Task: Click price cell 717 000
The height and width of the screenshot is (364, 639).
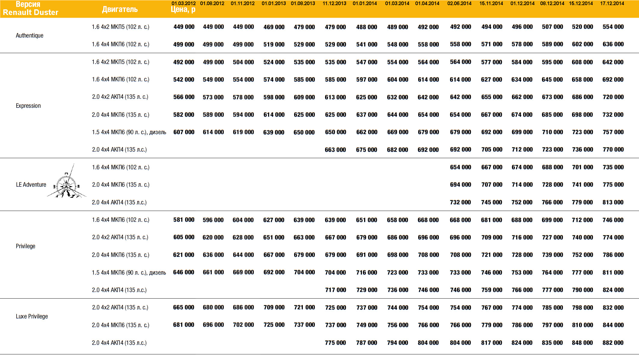Action: tap(336, 290)
